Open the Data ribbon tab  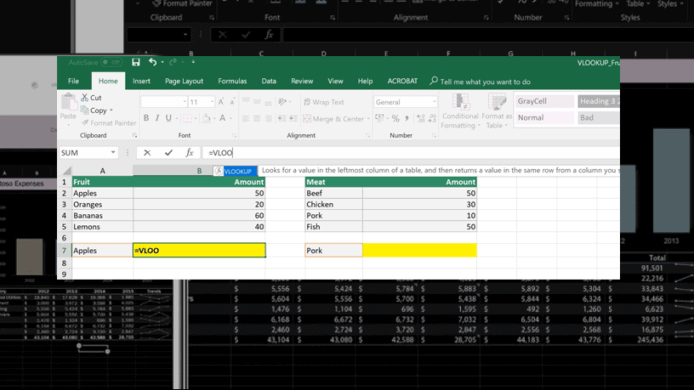269,81
